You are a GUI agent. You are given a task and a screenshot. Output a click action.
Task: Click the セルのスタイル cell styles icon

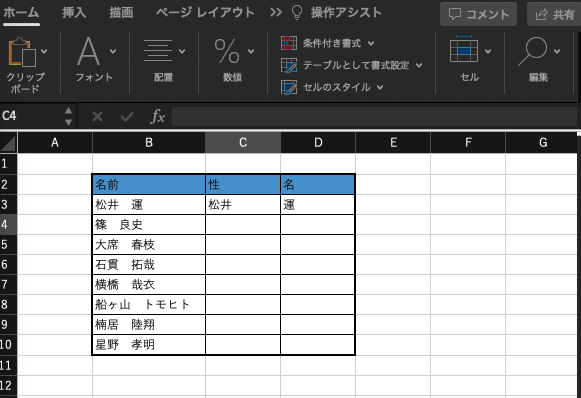[x=289, y=87]
